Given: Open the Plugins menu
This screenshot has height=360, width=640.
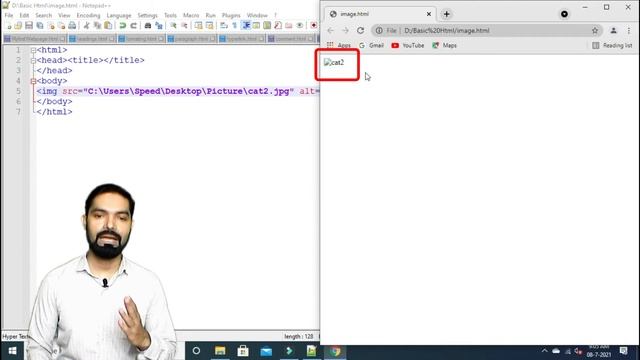Looking at the screenshot, I should coord(231,15).
